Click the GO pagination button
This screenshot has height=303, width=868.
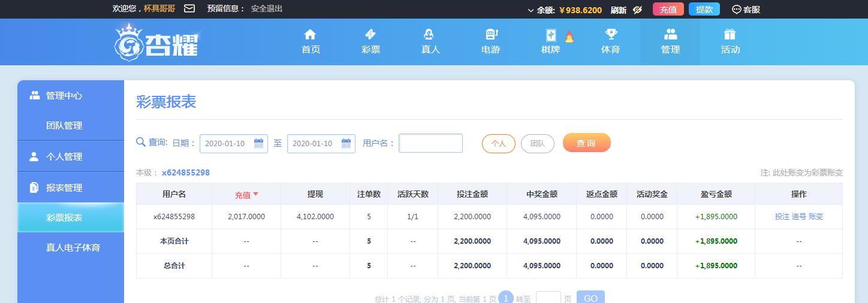[x=590, y=298]
